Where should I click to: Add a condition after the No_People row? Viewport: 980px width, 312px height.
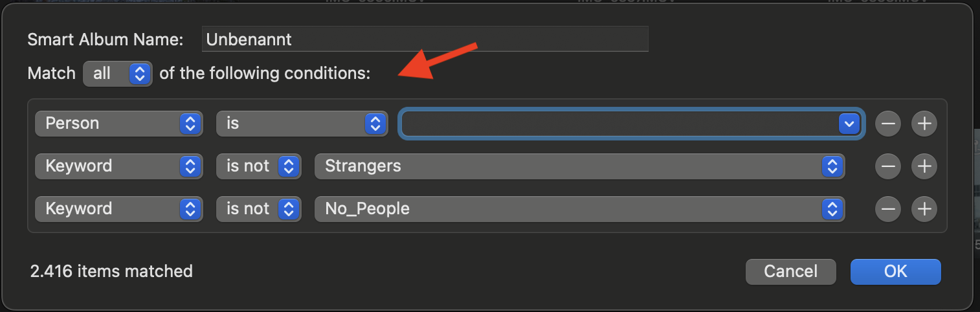point(924,209)
